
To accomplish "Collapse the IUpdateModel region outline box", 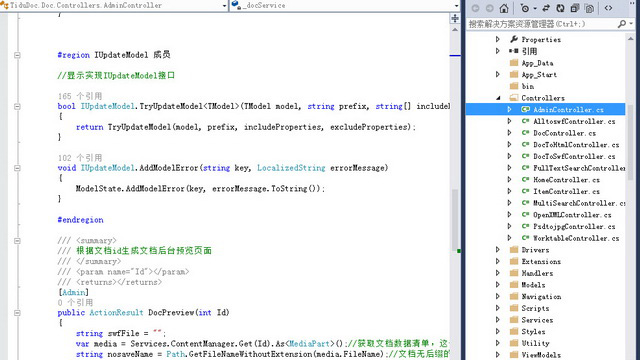I will 17,55.
